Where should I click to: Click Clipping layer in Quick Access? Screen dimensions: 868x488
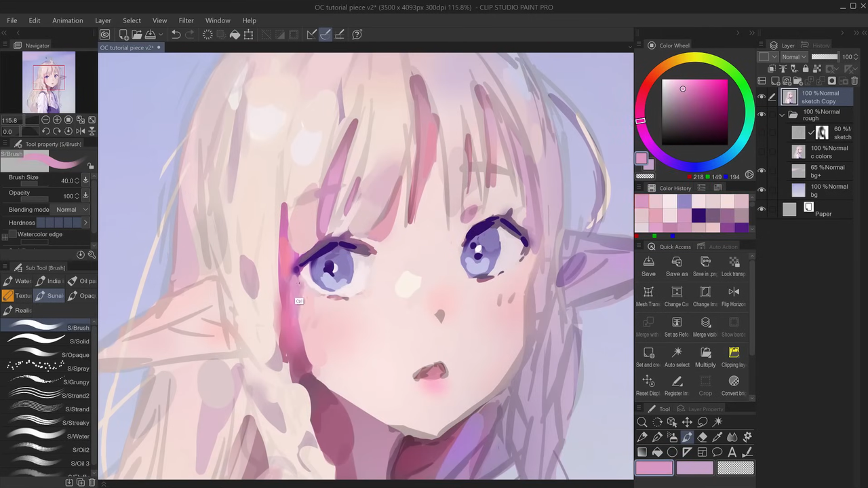tap(734, 357)
